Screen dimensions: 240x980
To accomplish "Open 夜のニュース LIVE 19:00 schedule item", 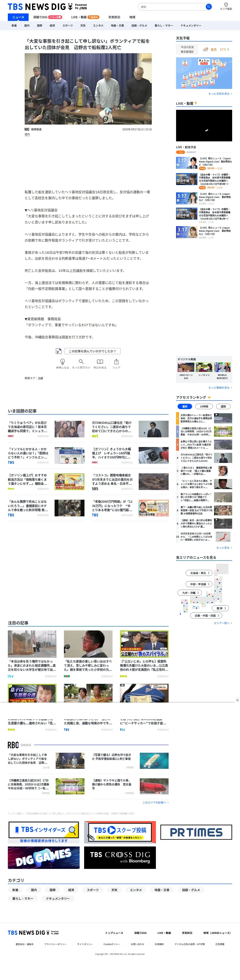I will pos(204,232).
